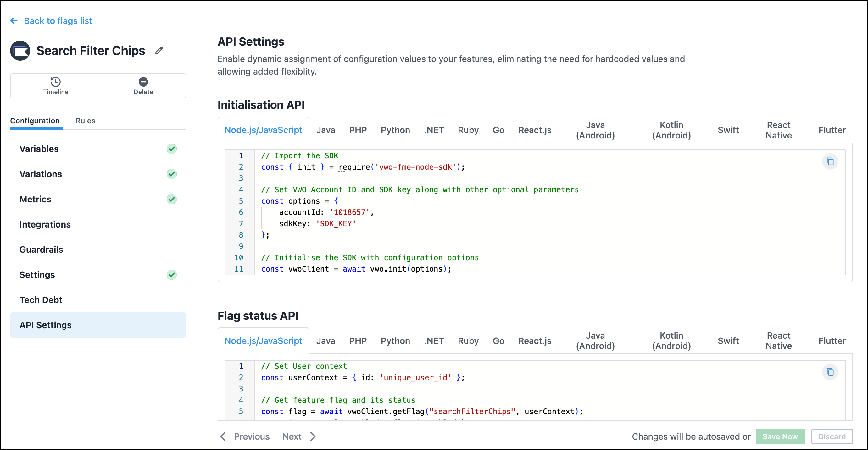The image size is (868, 450).
Task: Go to the Previous step
Action: coord(245,436)
